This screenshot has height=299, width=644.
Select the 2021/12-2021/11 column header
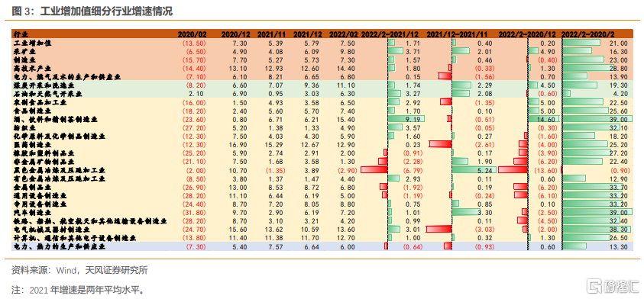pos(459,34)
